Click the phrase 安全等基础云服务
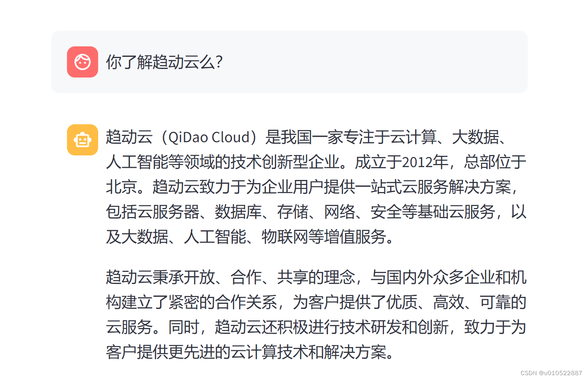The height and width of the screenshot is (379, 588). click(433, 212)
